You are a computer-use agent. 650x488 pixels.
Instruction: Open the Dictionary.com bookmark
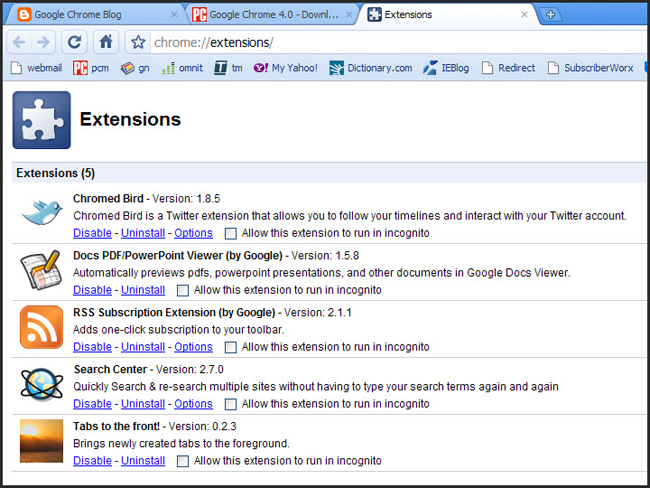coord(371,68)
